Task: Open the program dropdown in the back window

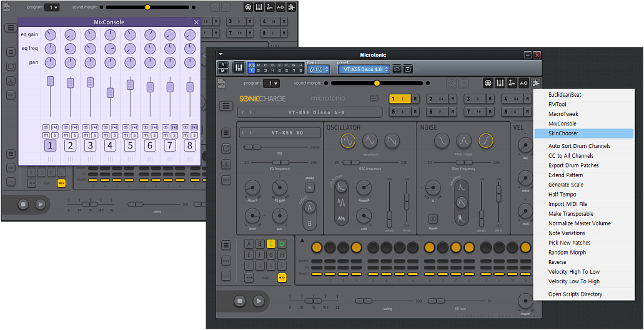Action: pyautogui.click(x=52, y=7)
